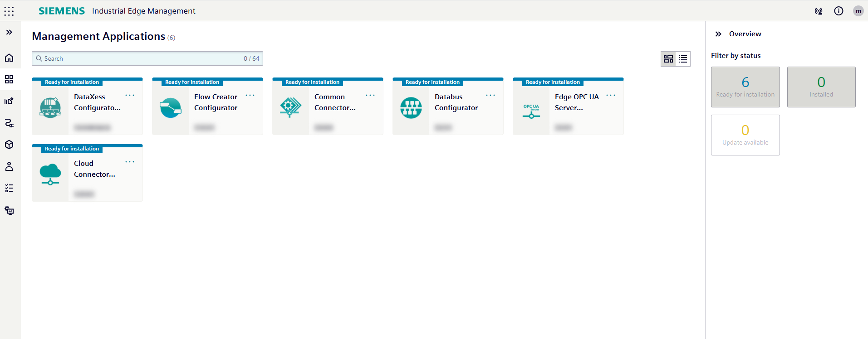Click the DataXess Configurator app icon
868x339 pixels.
pyautogui.click(x=50, y=107)
